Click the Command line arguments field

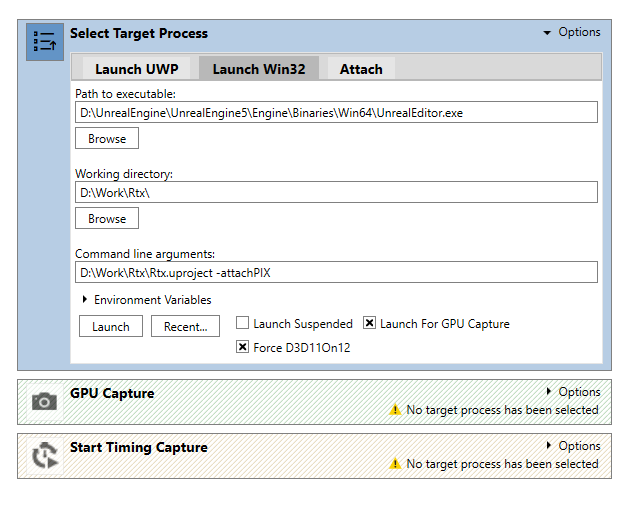coord(336,273)
